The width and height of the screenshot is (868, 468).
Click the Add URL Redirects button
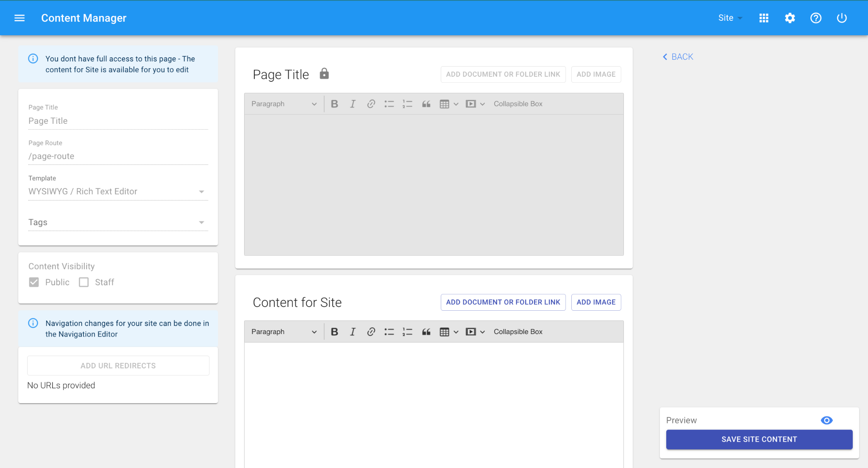[x=118, y=365]
